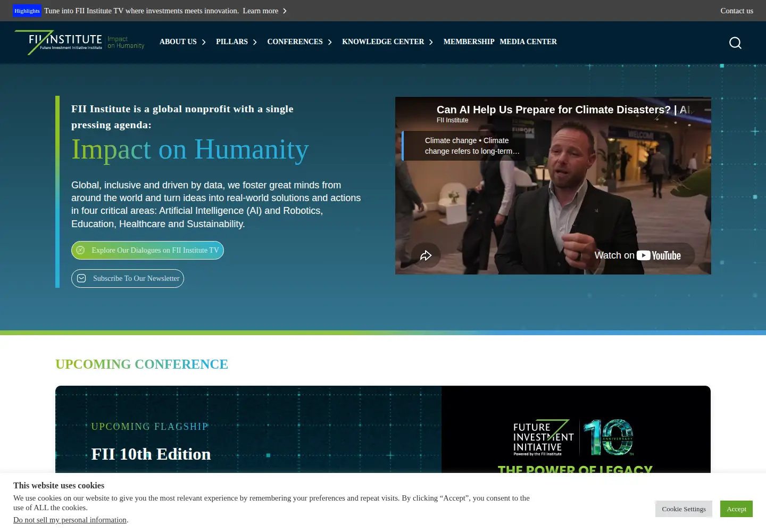
Task: Accept all cookies
Action: click(x=736, y=509)
